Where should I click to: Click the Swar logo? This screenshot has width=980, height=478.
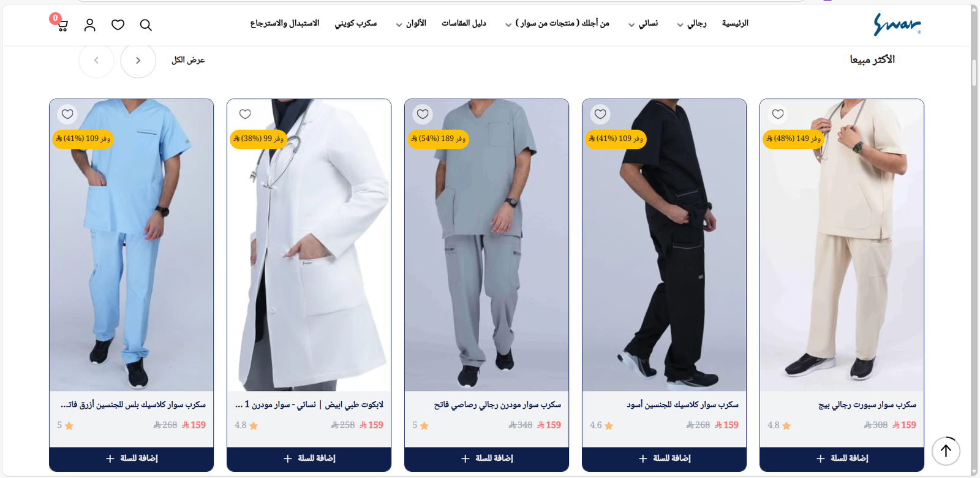point(897,25)
